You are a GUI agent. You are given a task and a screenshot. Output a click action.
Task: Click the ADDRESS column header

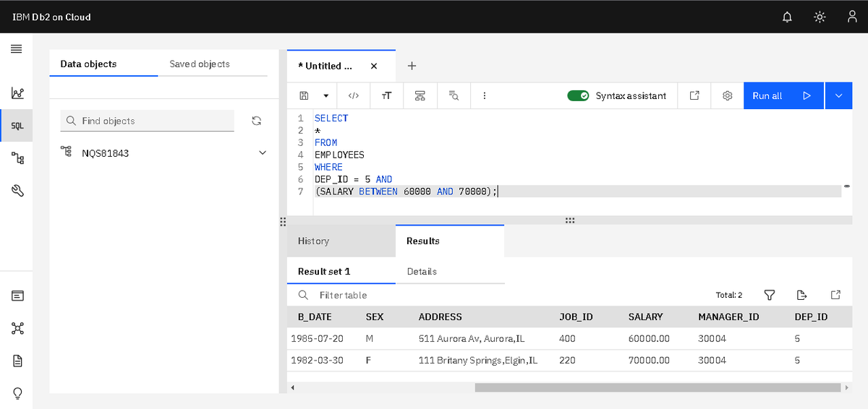pos(440,317)
